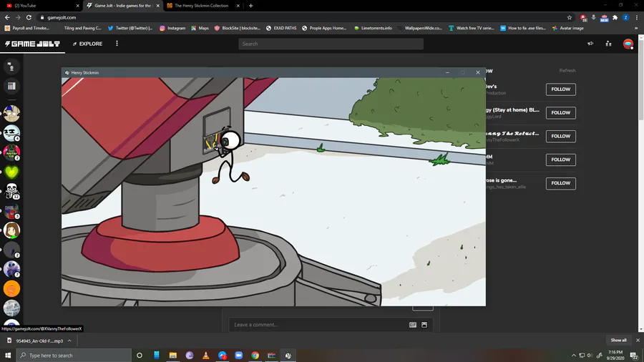Open the Explore page

point(87,44)
